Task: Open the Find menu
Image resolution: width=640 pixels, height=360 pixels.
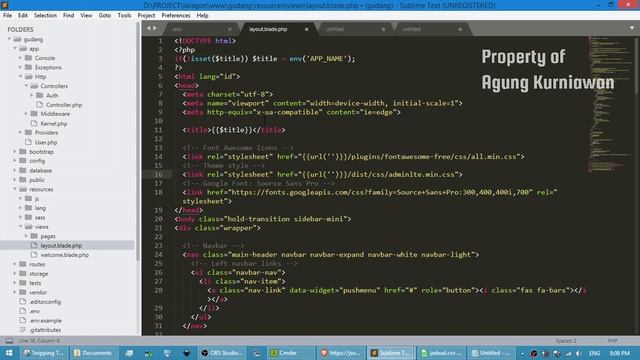Action: coord(69,15)
